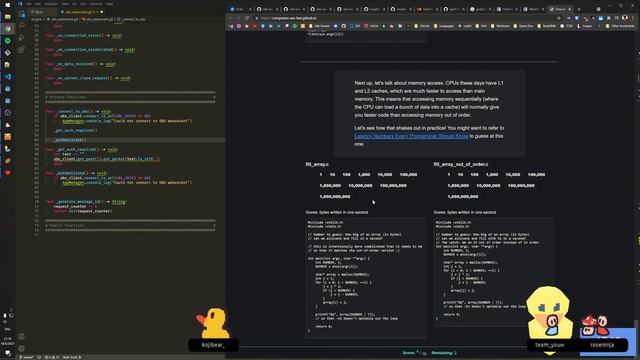Open VS Code Manage gear icon
Image resolution: width=640 pixels, height=360 pixels.
(22, 349)
